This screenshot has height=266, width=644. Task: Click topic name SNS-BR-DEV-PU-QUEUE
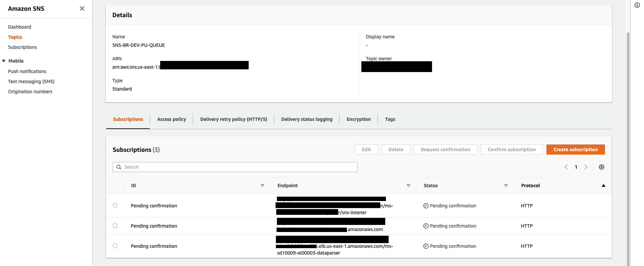[x=139, y=45]
